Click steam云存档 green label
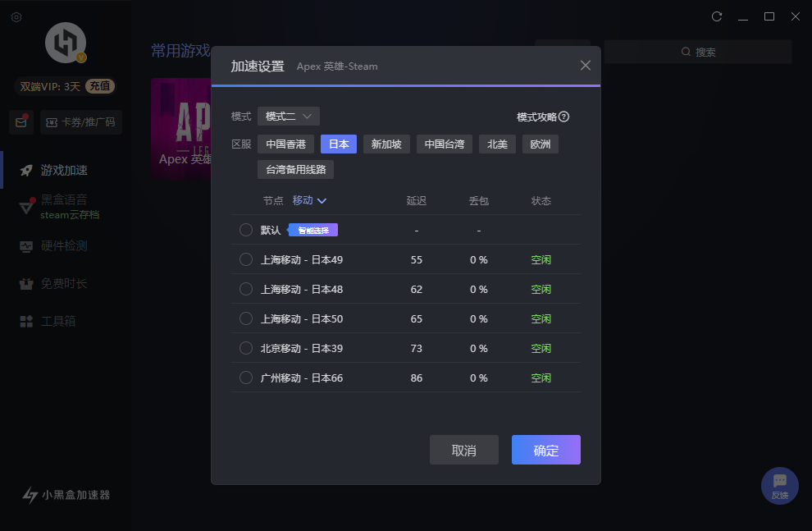The image size is (812, 531). coord(70,214)
